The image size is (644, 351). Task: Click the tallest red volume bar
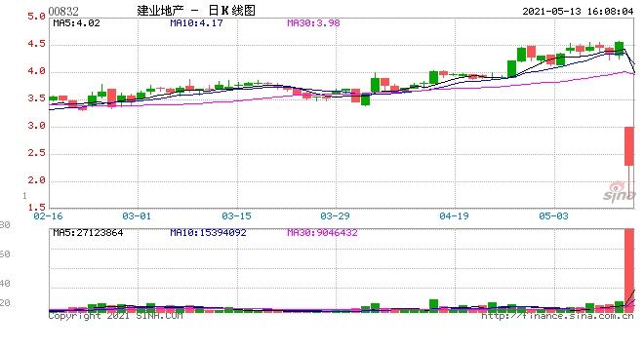629,270
